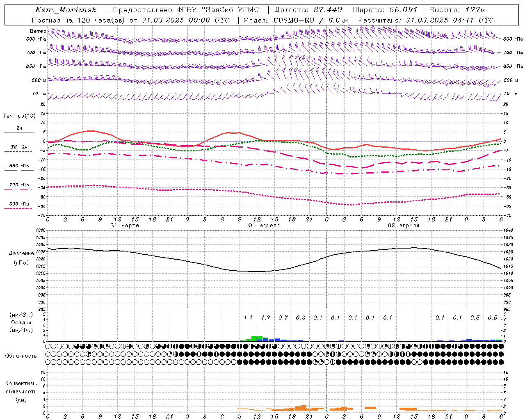Screen dimensions: 525x420
Task: Select the longitude value Долгота: 87.449
Action: 308,10
